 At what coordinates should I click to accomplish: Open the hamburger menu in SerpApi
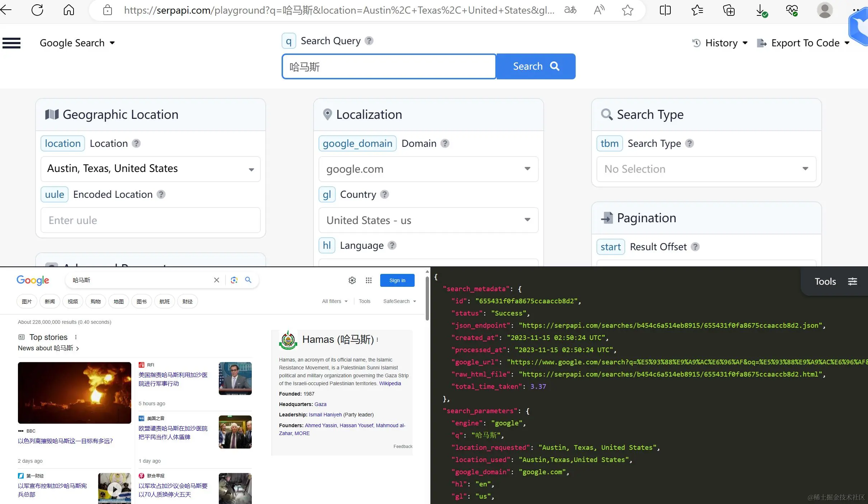(11, 43)
